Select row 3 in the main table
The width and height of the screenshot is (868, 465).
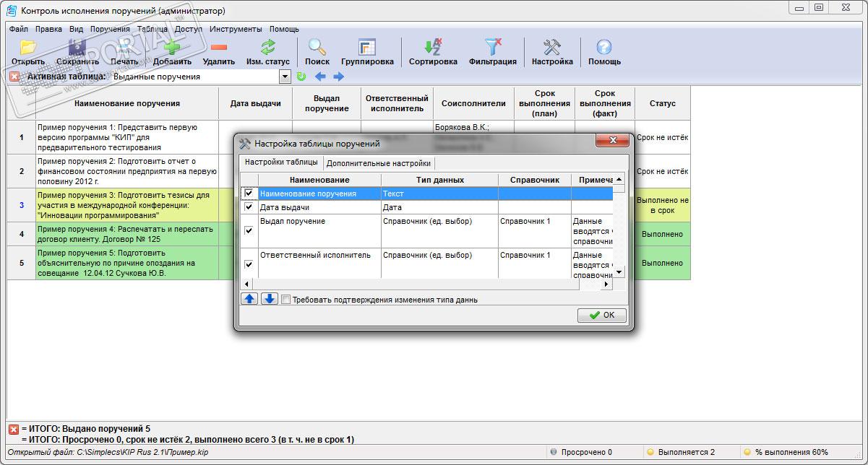coord(22,205)
